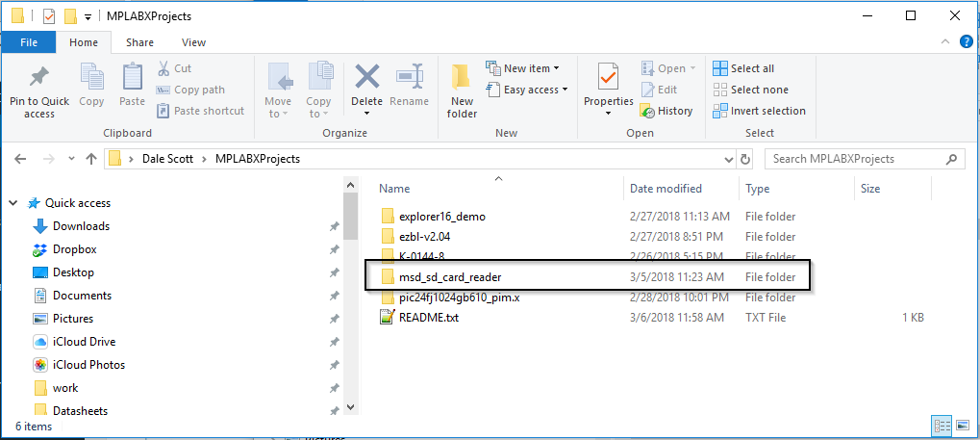Choose the Paste shortcut command
Screen dimensions: 980x440
[201, 111]
